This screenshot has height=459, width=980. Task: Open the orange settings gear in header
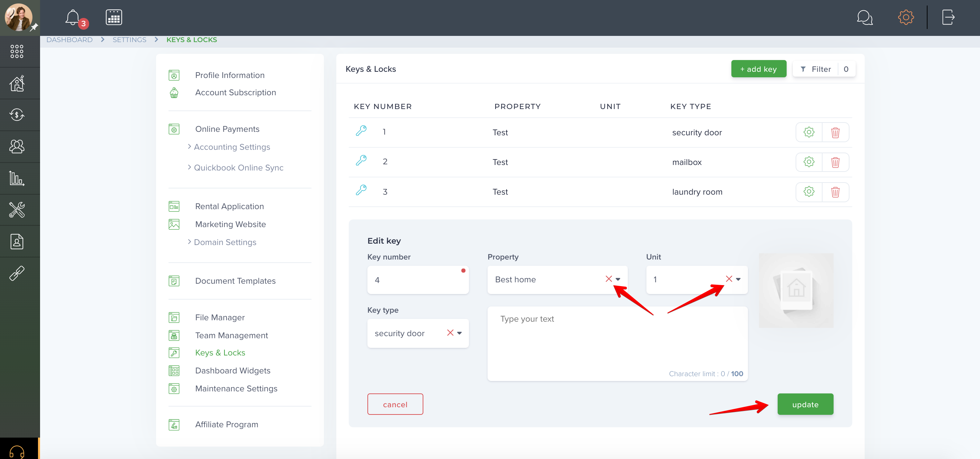[906, 18]
